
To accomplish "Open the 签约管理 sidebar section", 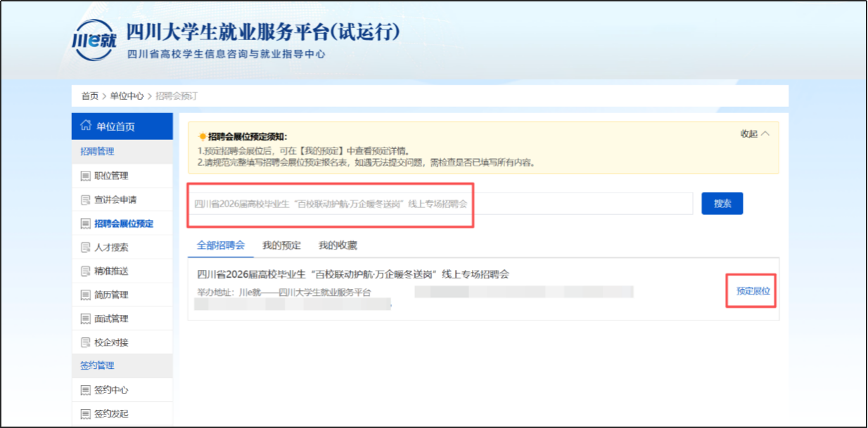I will click(x=97, y=365).
